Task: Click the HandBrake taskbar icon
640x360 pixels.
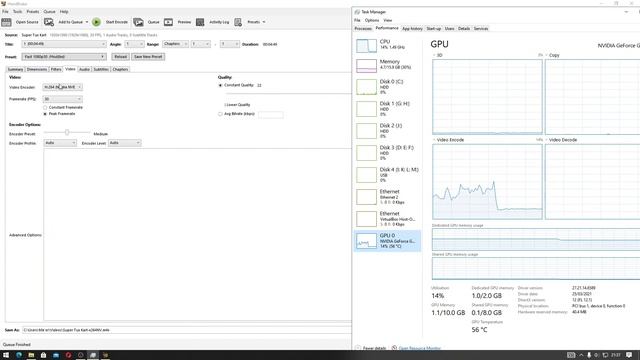Action: pos(105,355)
